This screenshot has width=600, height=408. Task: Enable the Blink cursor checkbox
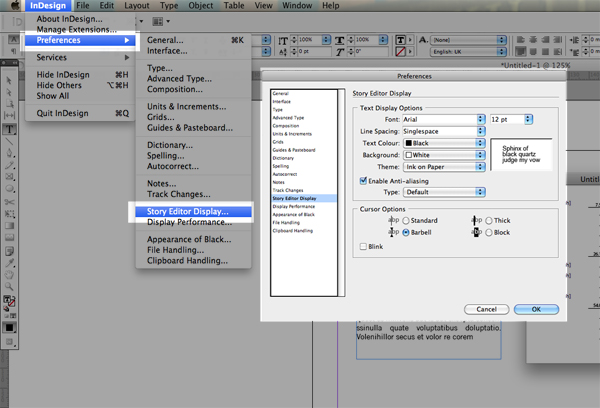click(x=363, y=246)
